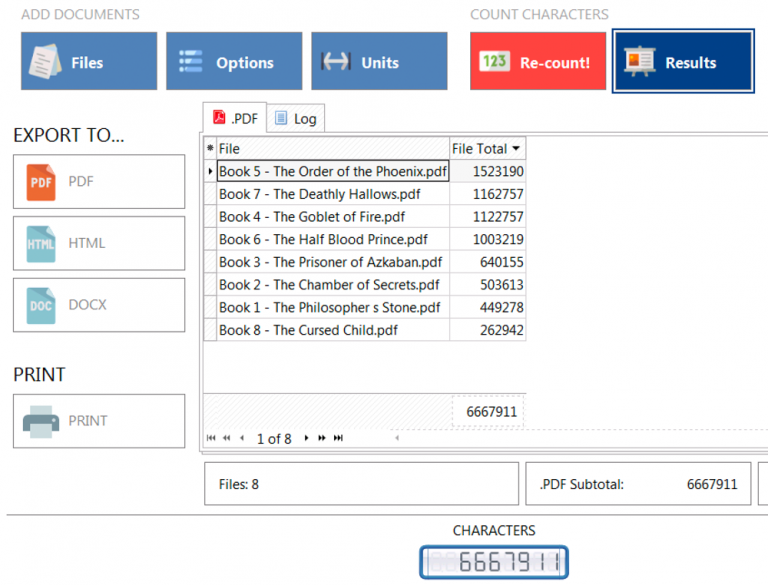The height and width of the screenshot is (585, 768).
Task: Open the File Total column sort arrow
Action: click(516, 148)
